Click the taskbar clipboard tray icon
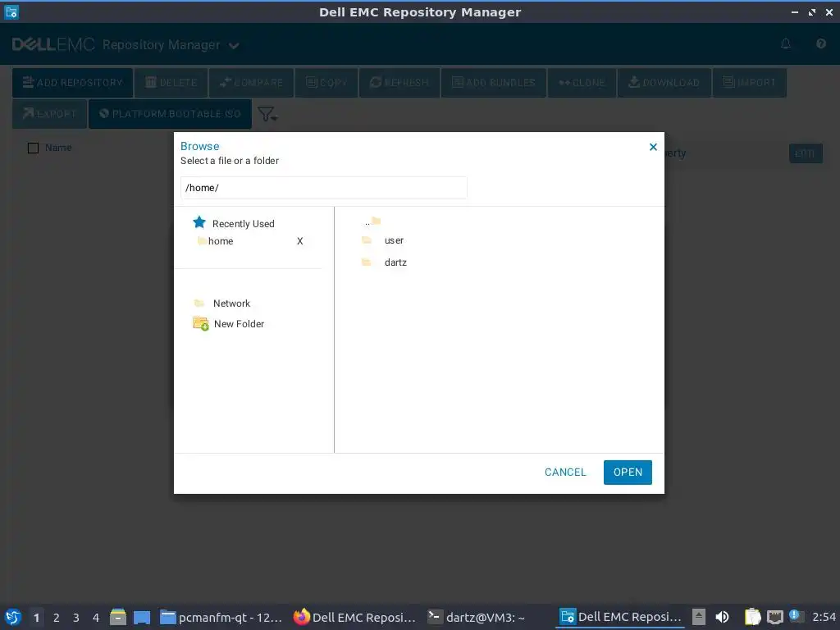 coord(752,617)
